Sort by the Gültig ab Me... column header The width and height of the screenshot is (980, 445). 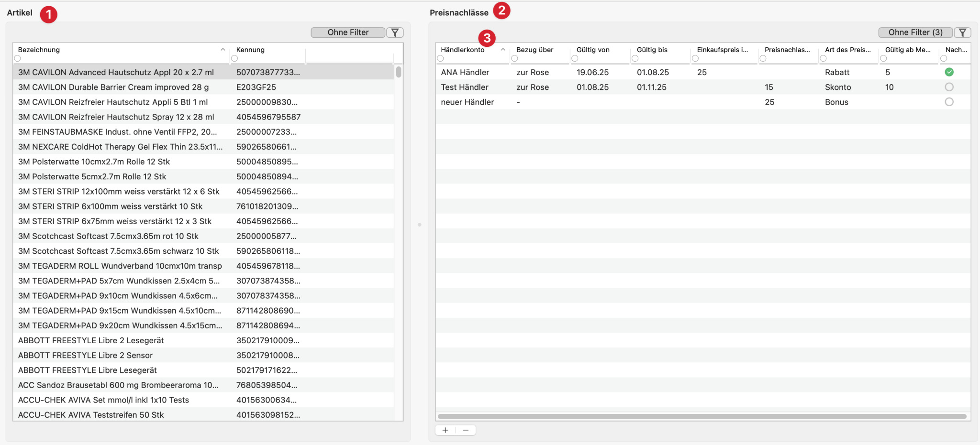click(908, 50)
